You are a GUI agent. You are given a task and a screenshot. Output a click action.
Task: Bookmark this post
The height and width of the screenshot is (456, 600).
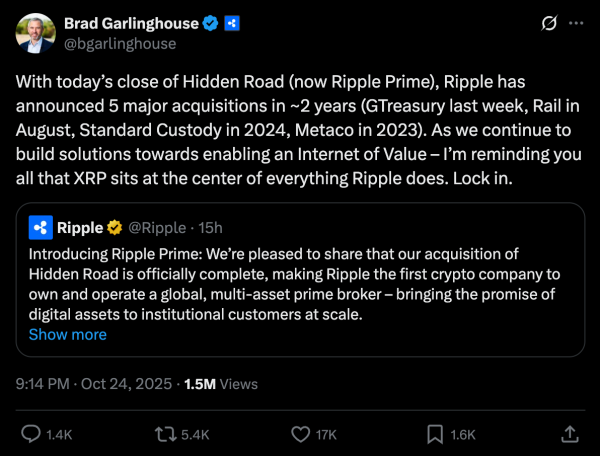click(436, 434)
